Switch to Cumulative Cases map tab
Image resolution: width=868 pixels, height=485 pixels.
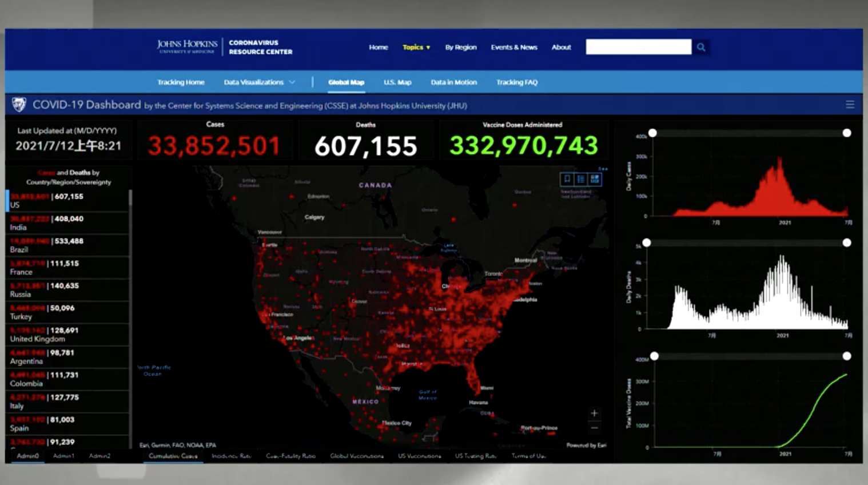(173, 456)
